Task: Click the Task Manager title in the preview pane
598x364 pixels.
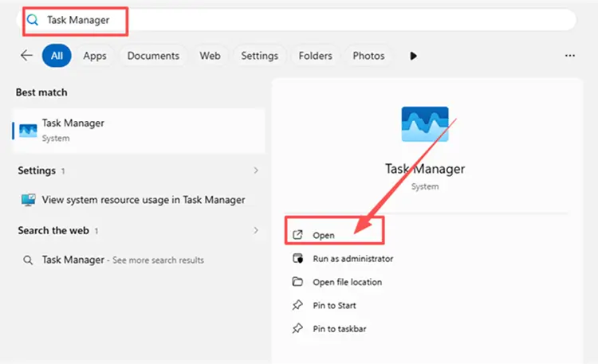Action: [425, 169]
